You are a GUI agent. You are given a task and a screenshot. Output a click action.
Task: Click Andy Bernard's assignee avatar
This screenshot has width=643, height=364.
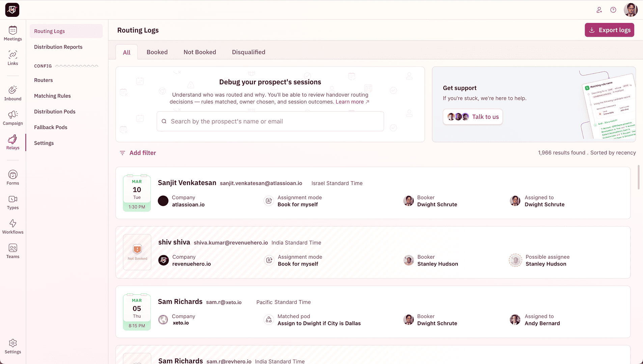point(515,320)
